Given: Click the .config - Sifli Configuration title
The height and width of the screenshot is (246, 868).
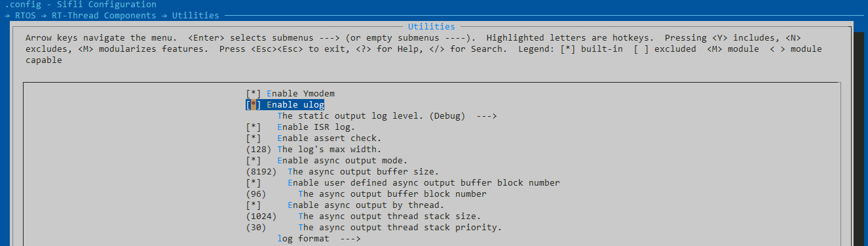Looking at the screenshot, I should pos(81,5).
